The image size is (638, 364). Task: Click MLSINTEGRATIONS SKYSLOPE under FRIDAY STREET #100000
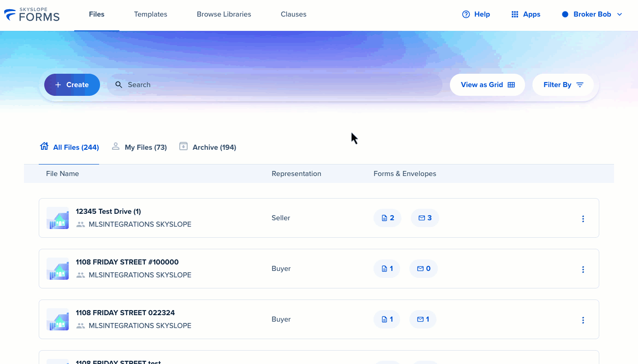(x=140, y=275)
